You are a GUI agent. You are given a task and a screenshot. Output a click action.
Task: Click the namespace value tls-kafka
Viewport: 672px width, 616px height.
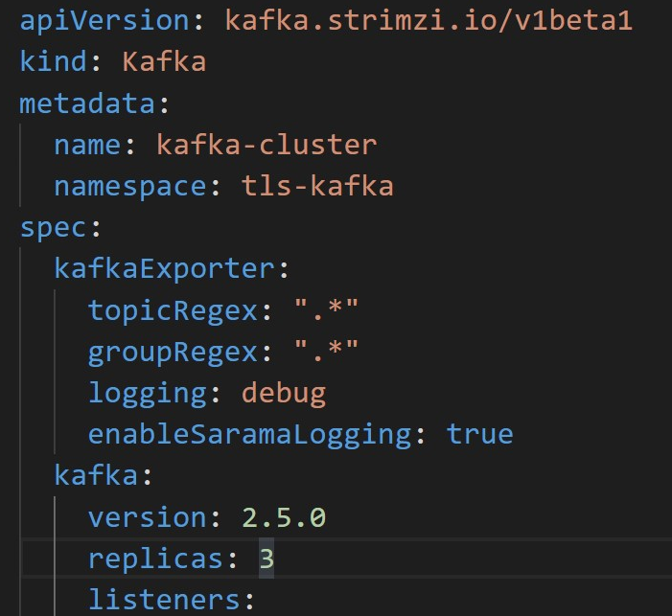pos(317,186)
